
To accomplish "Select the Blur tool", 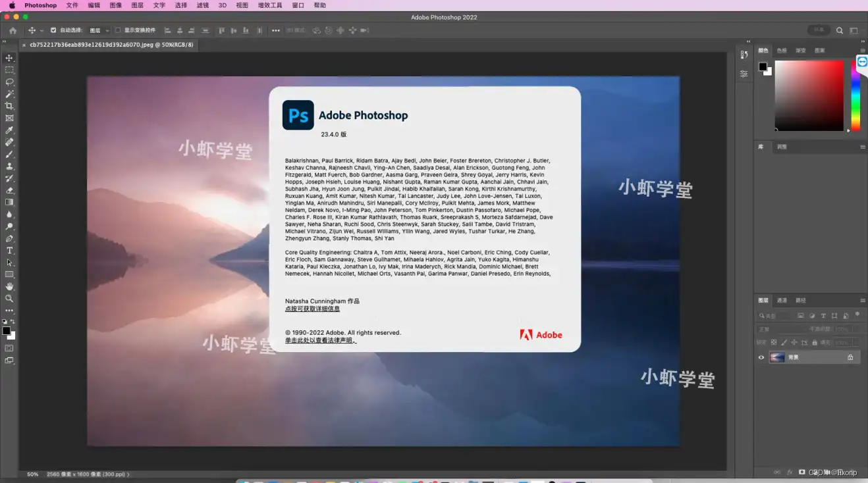I will (x=9, y=214).
